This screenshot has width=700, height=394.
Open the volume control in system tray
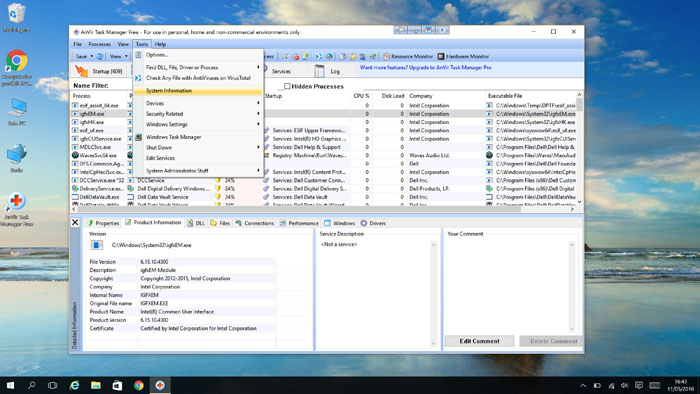625,386
